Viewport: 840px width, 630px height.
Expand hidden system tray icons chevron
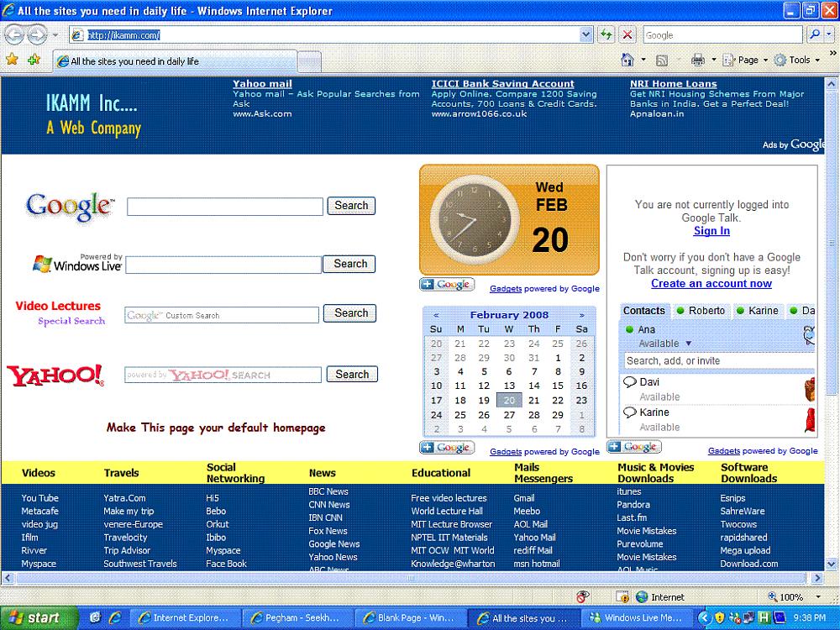tap(705, 617)
